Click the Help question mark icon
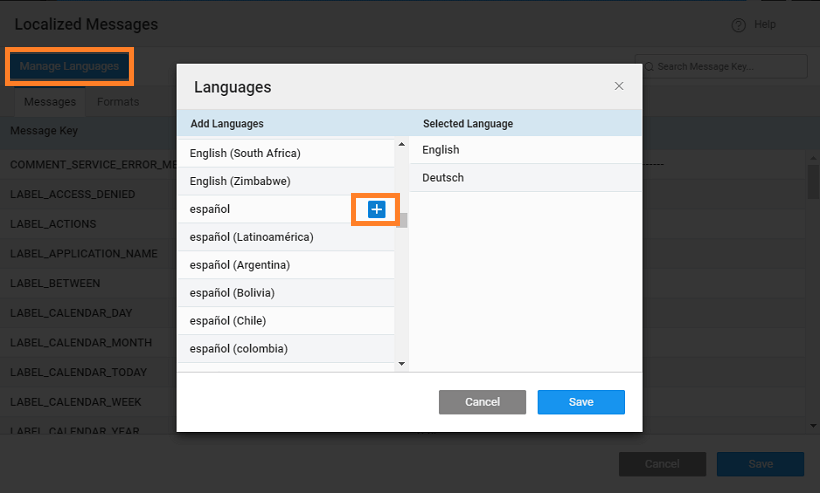 pos(738,25)
